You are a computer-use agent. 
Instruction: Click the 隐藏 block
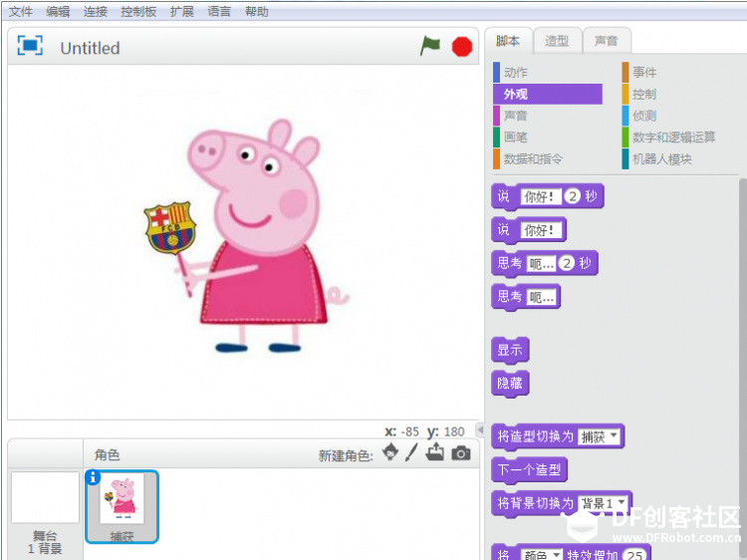click(510, 384)
